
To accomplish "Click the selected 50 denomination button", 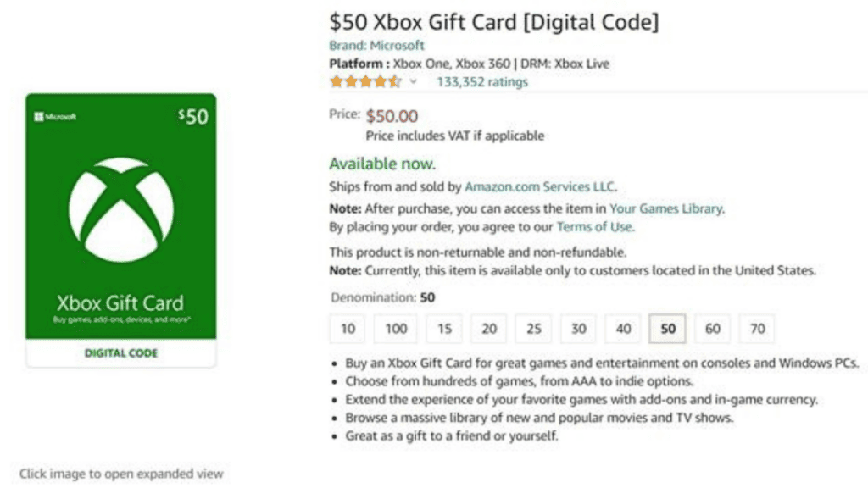I will click(668, 329).
